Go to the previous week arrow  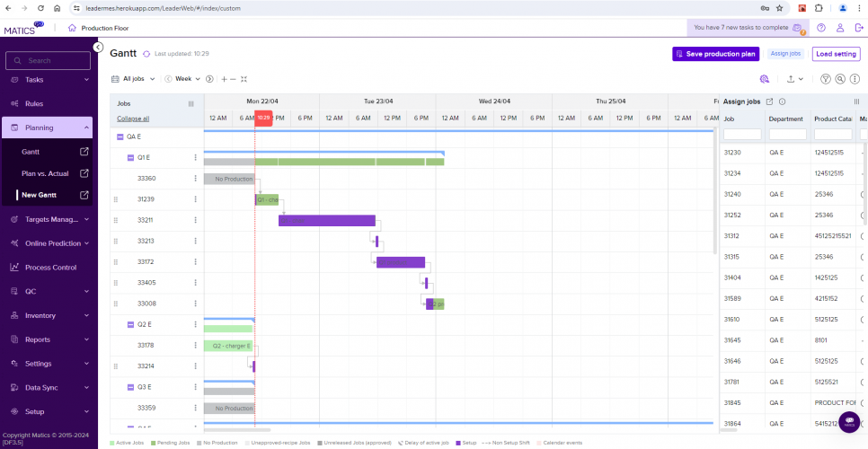coord(168,79)
